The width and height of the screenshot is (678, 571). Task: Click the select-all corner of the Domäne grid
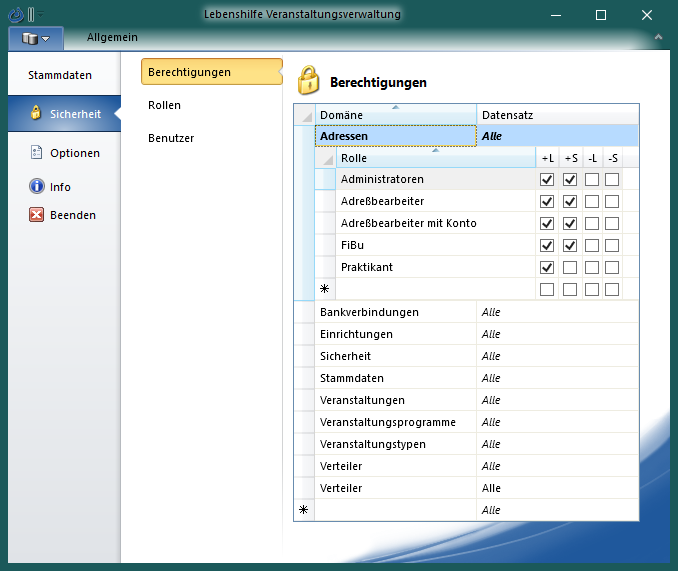pos(305,115)
